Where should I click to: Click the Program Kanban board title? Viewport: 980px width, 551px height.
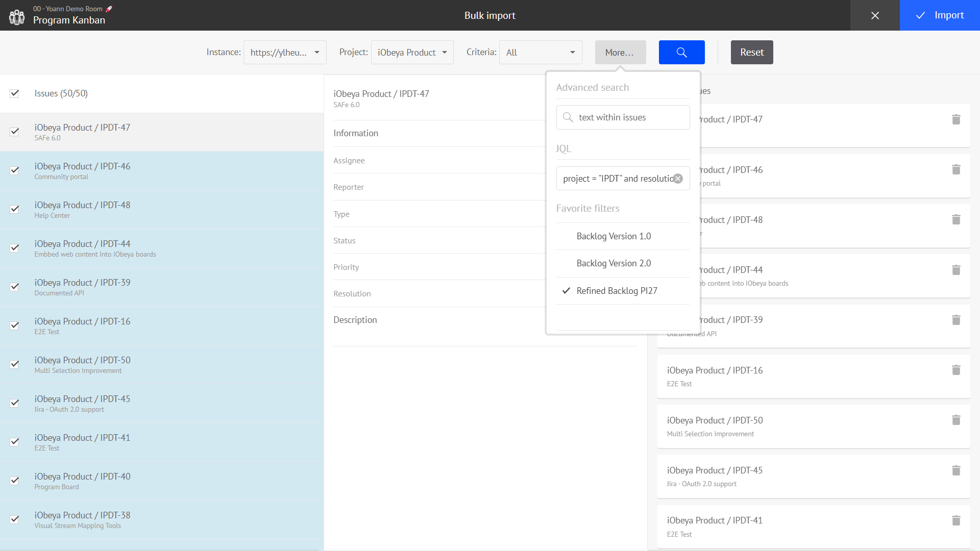click(69, 20)
